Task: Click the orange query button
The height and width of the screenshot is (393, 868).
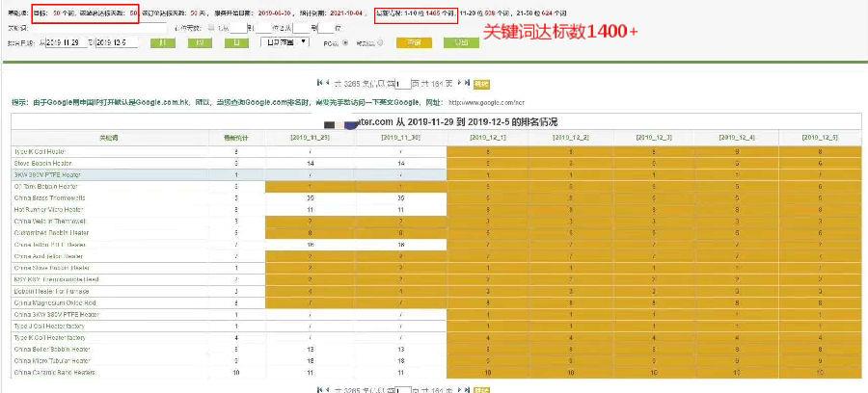Action: (413, 42)
